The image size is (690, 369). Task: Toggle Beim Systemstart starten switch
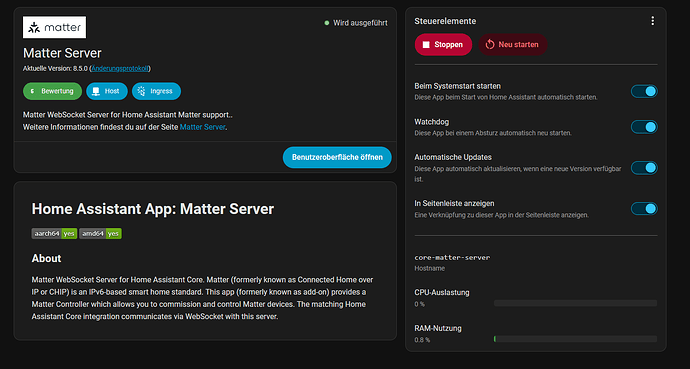pos(644,91)
